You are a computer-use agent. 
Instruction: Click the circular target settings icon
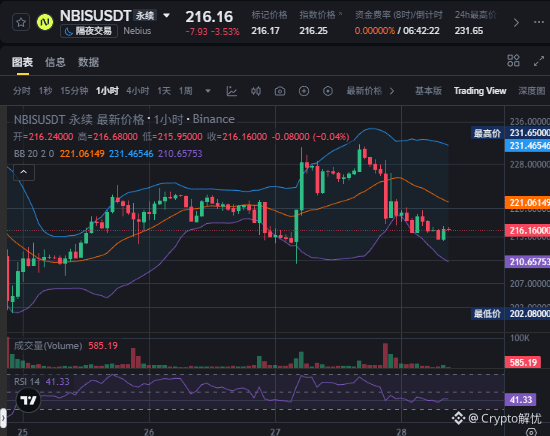point(328,91)
